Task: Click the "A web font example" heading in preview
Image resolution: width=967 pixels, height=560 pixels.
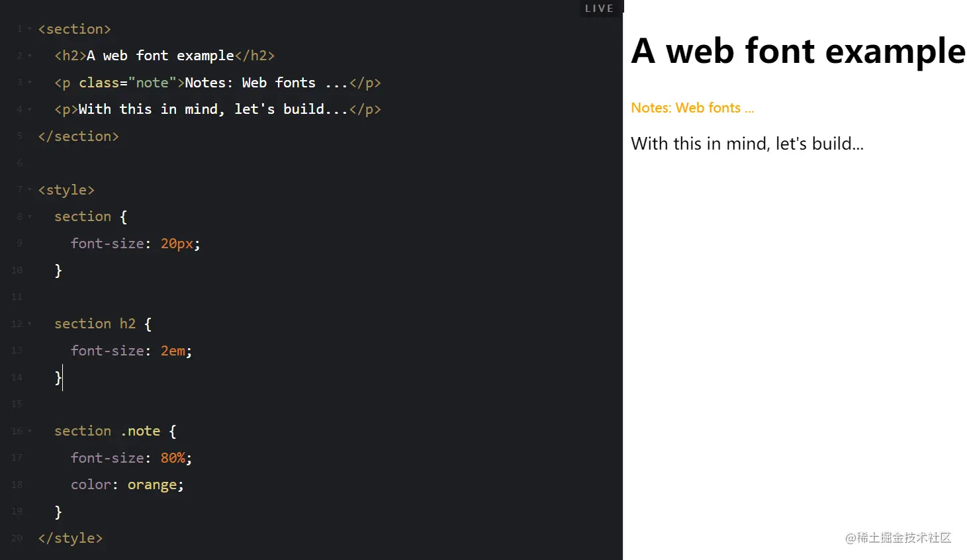Action: 798,51
